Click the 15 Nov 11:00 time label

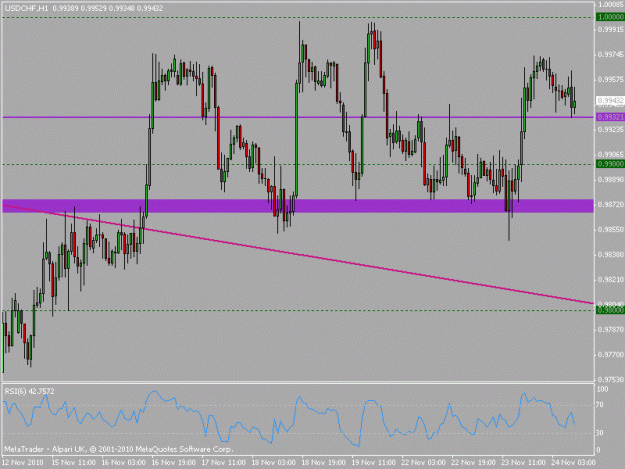point(74,462)
